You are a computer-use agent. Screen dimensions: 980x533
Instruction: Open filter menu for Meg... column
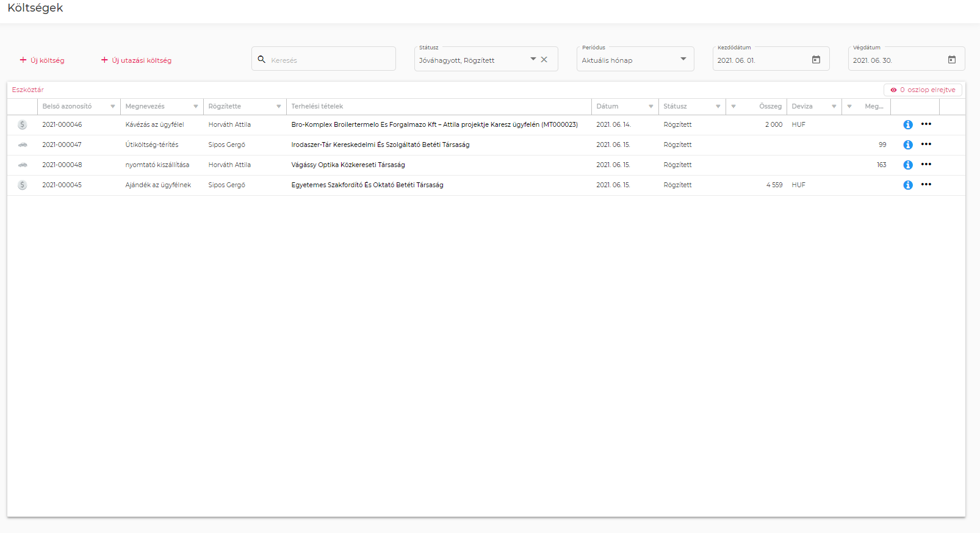(x=849, y=107)
